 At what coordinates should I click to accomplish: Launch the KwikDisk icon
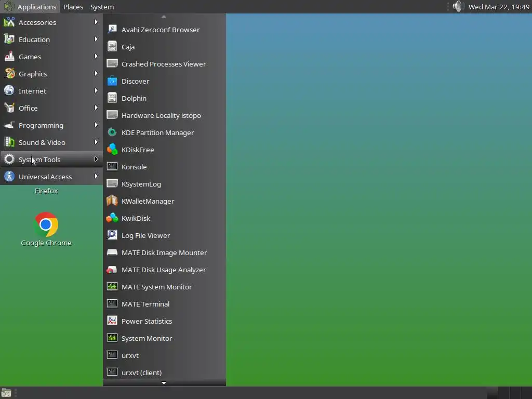coord(112,218)
